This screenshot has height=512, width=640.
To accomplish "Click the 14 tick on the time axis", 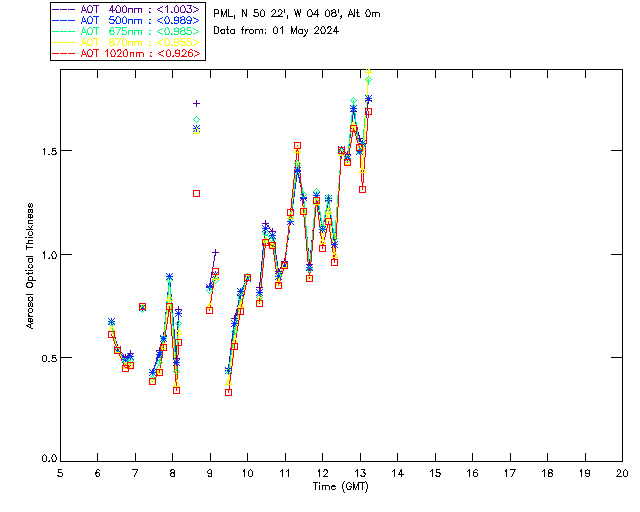I will point(397,473).
